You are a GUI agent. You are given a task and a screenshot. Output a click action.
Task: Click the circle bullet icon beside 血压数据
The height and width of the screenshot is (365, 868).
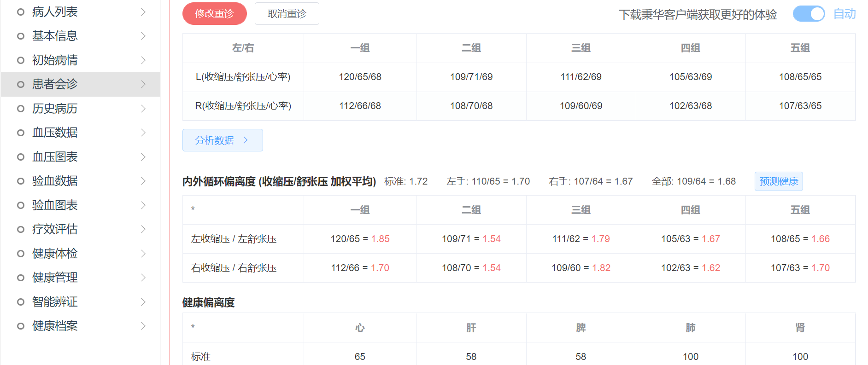tap(21, 133)
